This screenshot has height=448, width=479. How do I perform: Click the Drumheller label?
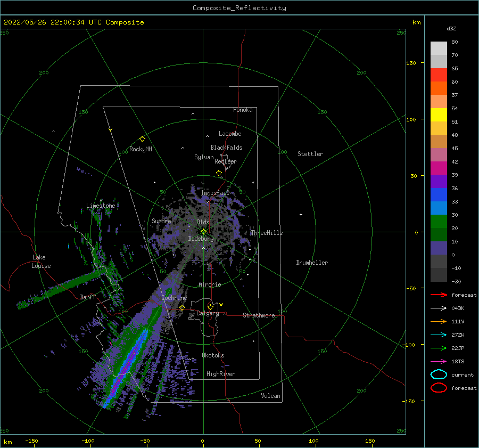coord(312,263)
